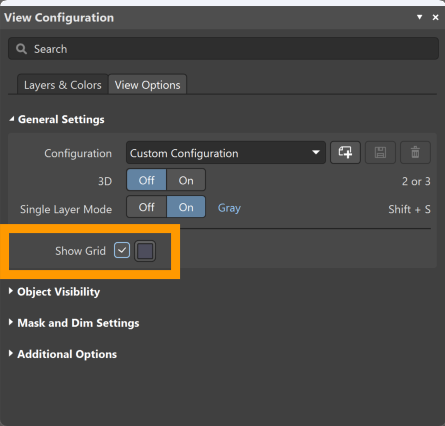Click the delete configuration trash icon
445x426 pixels.
click(x=415, y=153)
